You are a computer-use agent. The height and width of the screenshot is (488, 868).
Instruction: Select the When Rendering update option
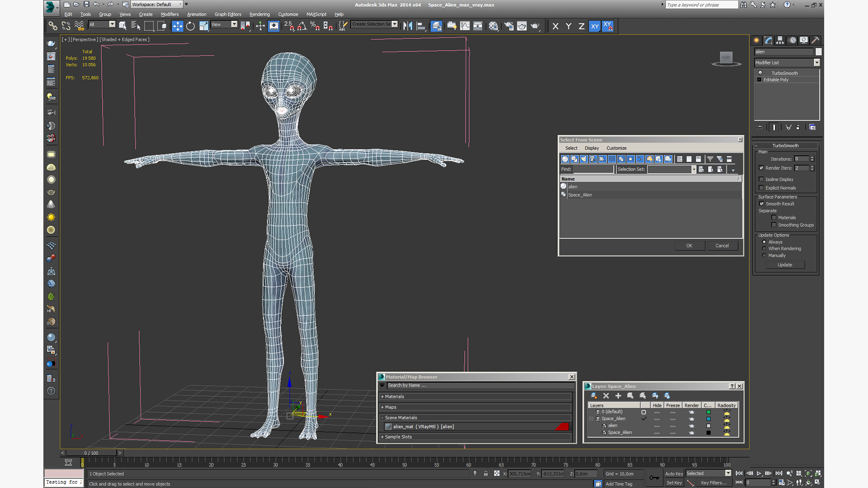(764, 249)
